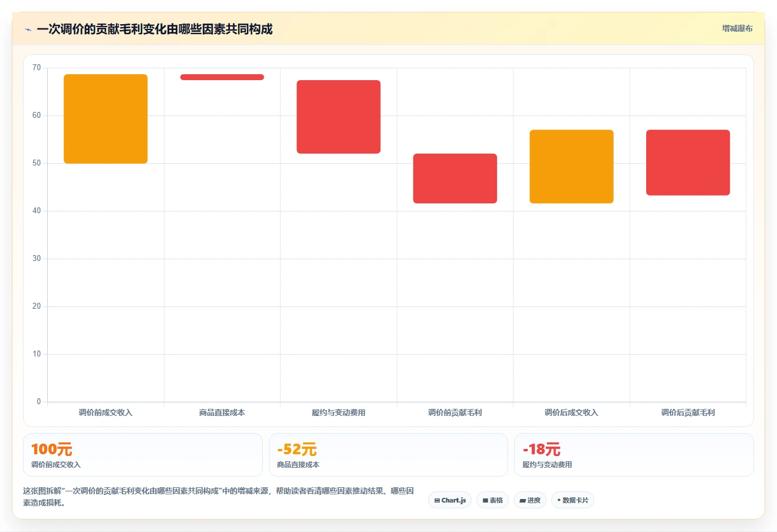Click the y-axis label 60
777x532 pixels.
pyautogui.click(x=37, y=115)
